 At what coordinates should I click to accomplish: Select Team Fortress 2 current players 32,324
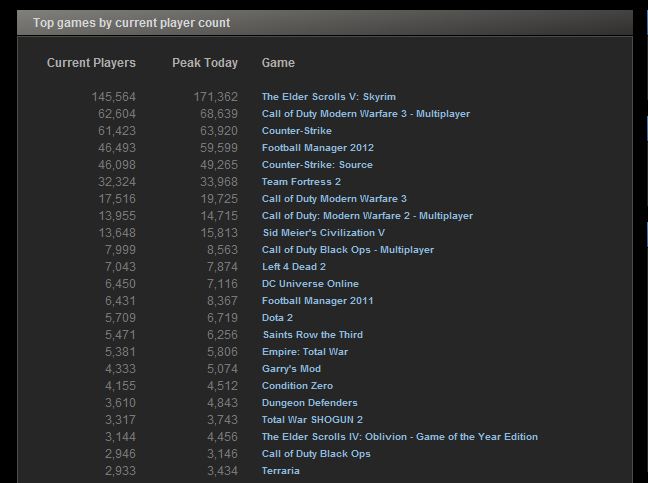point(117,181)
